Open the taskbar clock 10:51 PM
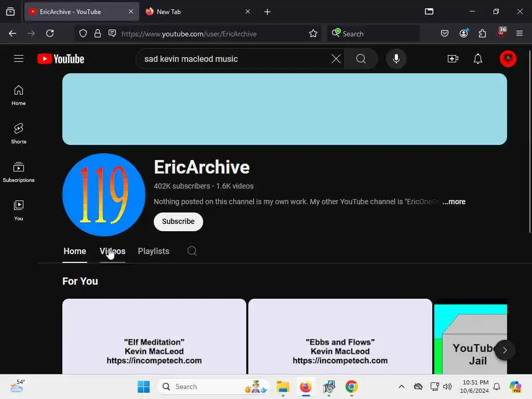The image size is (532, 399). coord(475,387)
